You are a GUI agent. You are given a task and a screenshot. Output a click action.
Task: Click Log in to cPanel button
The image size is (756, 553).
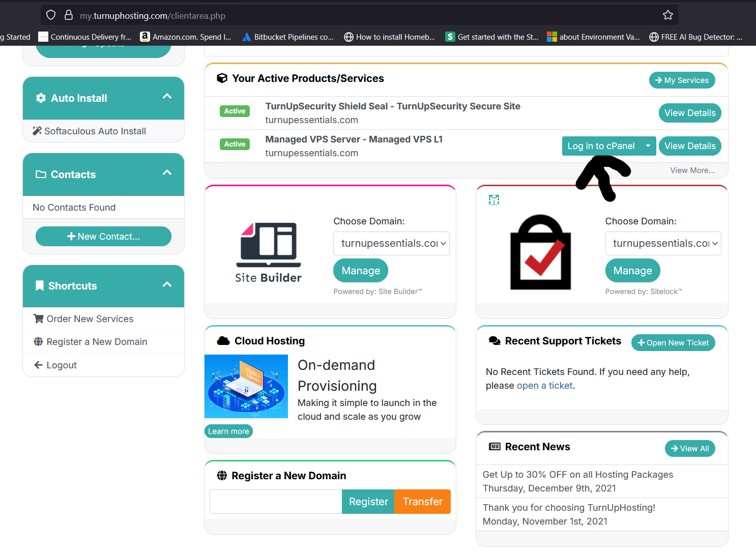coord(601,146)
